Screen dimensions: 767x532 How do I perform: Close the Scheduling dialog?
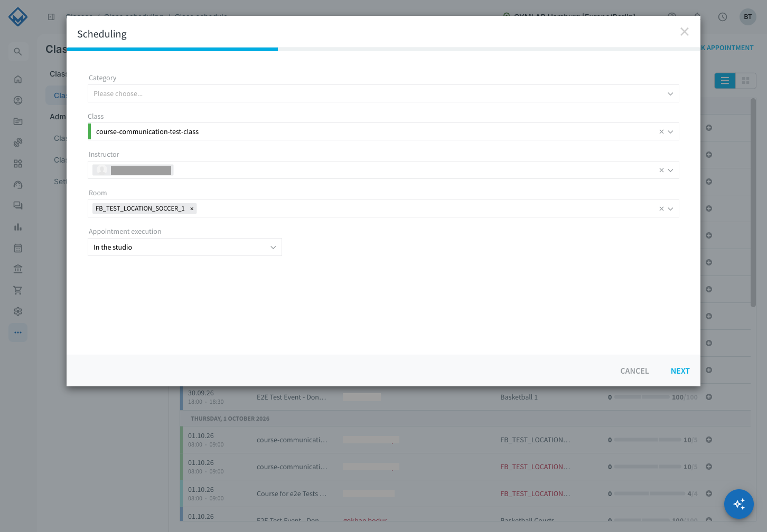(685, 32)
